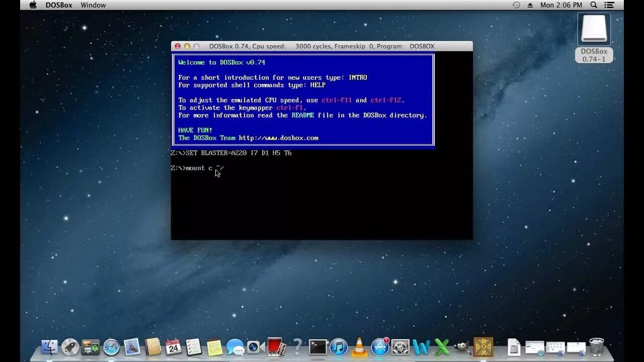Click the red ctrl-F12 text
The width and height of the screenshot is (644, 362).
(x=386, y=100)
